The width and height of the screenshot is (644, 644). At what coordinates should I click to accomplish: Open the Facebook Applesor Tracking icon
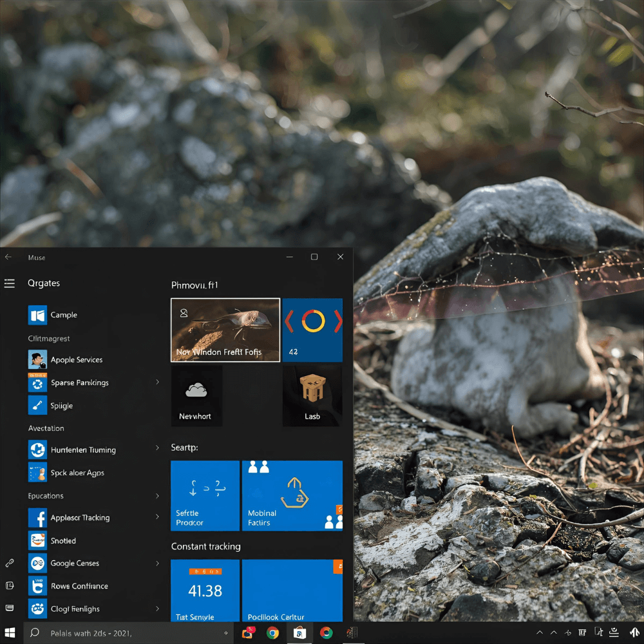tap(37, 518)
